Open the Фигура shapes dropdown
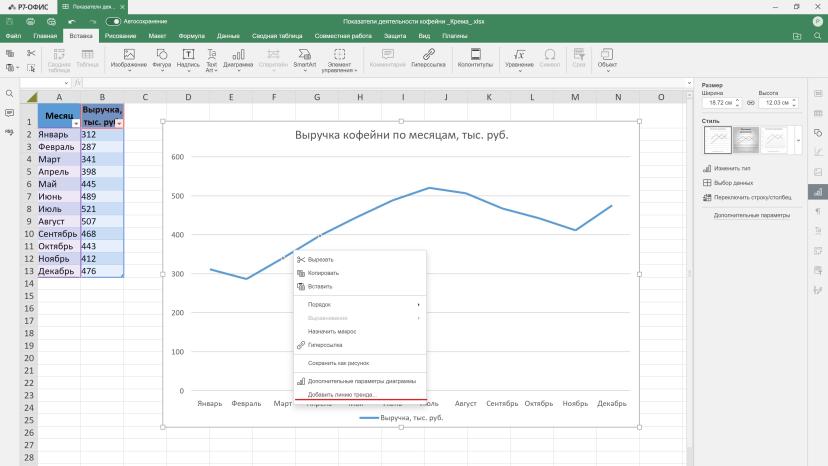The width and height of the screenshot is (828, 466). coord(162,59)
